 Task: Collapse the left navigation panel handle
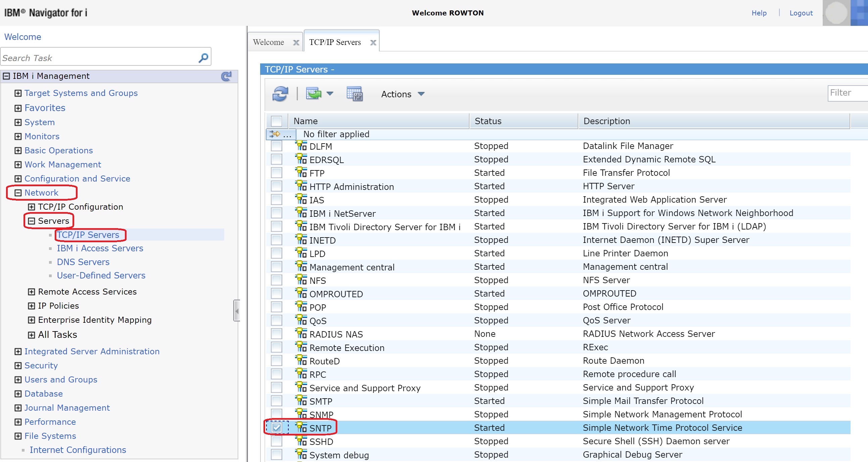pyautogui.click(x=237, y=310)
